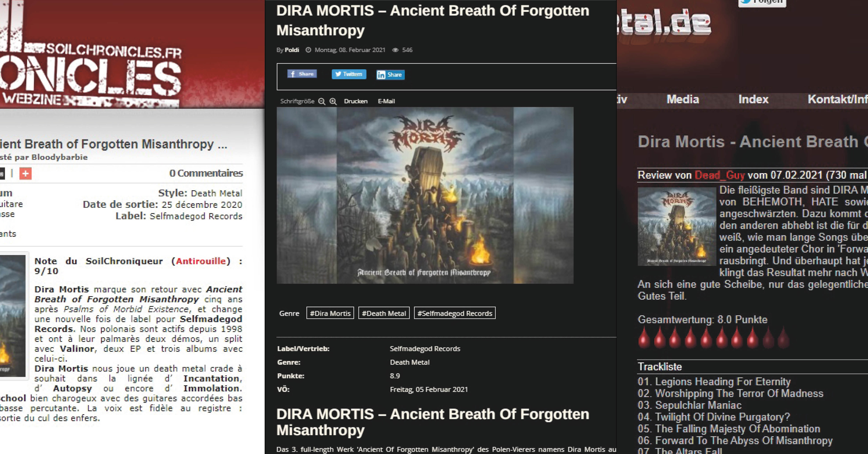The width and height of the screenshot is (868, 454).
Task: Select the #Selfmadegod Records tag
Action: [x=454, y=313]
